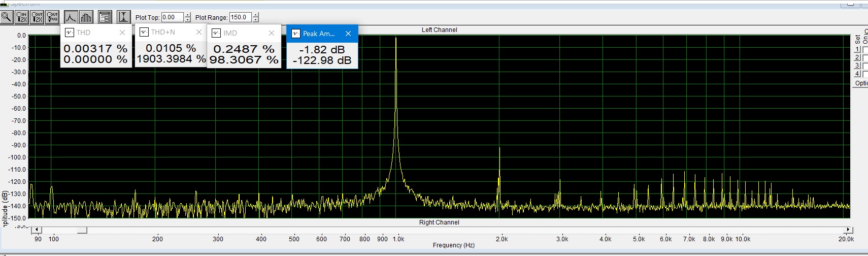The image size is (868, 256).
Task: Click the THD+N panel waveform icon
Action: click(144, 32)
